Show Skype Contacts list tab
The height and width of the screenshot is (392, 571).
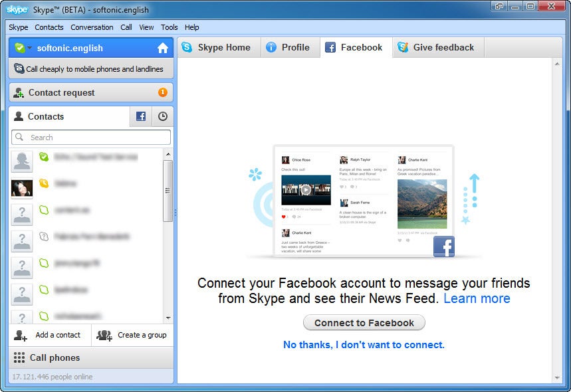[x=69, y=116]
